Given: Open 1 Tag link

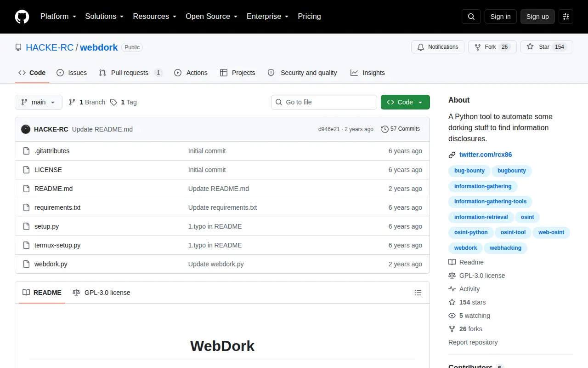Looking at the screenshot, I should pyautogui.click(x=124, y=102).
